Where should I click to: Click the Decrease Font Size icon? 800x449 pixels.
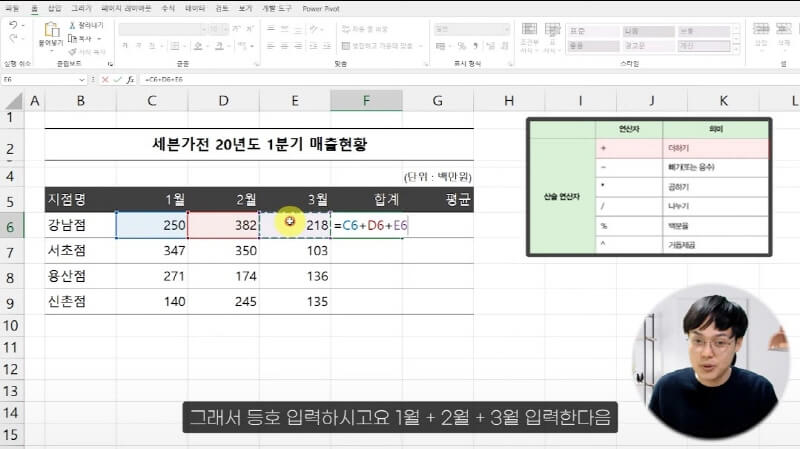[249, 29]
